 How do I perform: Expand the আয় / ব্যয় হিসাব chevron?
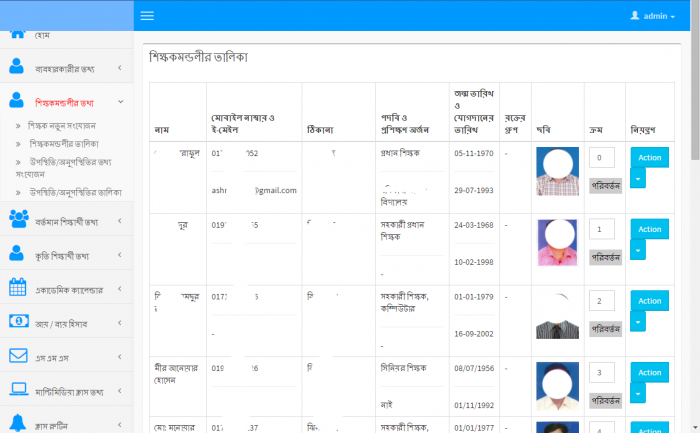pyautogui.click(x=120, y=323)
